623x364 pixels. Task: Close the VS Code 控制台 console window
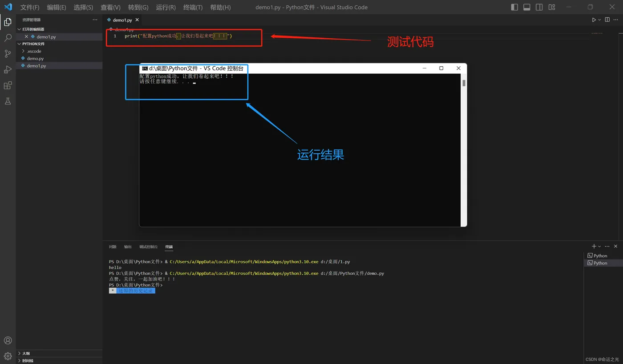458,68
